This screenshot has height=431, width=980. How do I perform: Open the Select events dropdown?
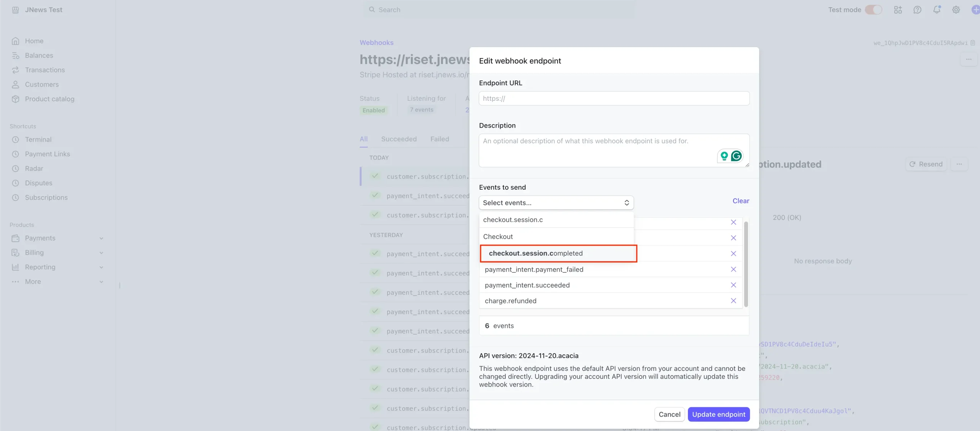[x=556, y=203]
